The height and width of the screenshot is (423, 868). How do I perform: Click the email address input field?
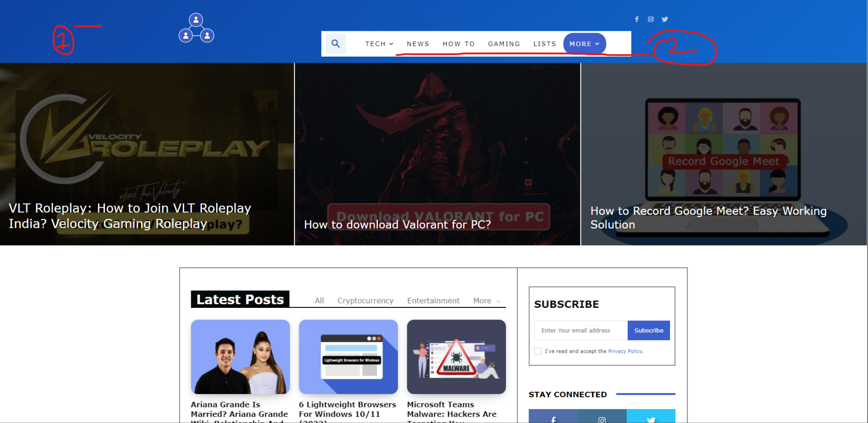(581, 330)
